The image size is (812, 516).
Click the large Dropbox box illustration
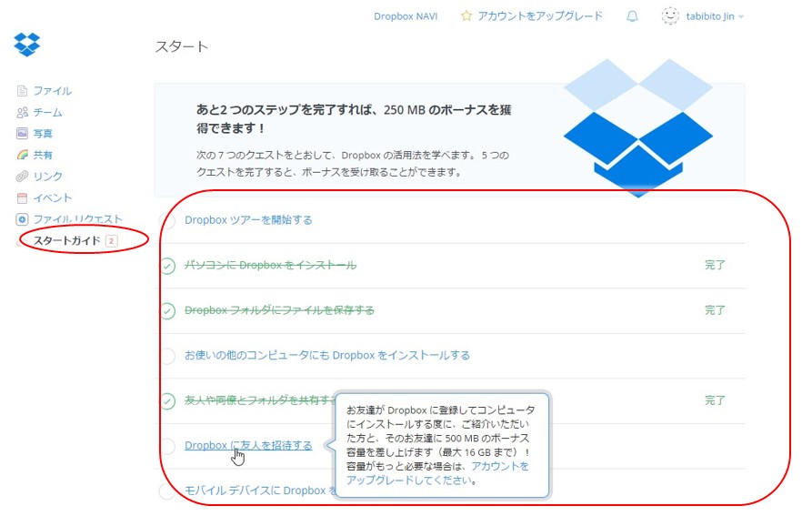coord(638,128)
